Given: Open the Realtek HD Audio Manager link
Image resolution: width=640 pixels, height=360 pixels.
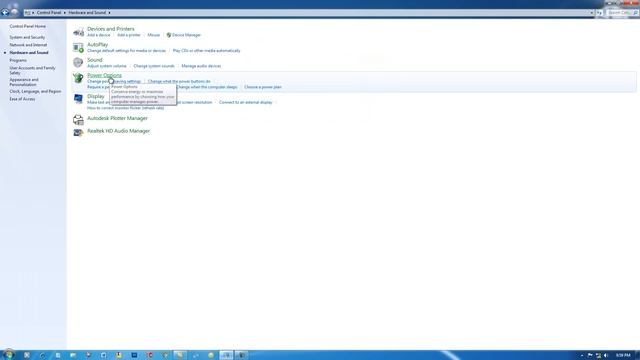Looking at the screenshot, I should point(118,131).
